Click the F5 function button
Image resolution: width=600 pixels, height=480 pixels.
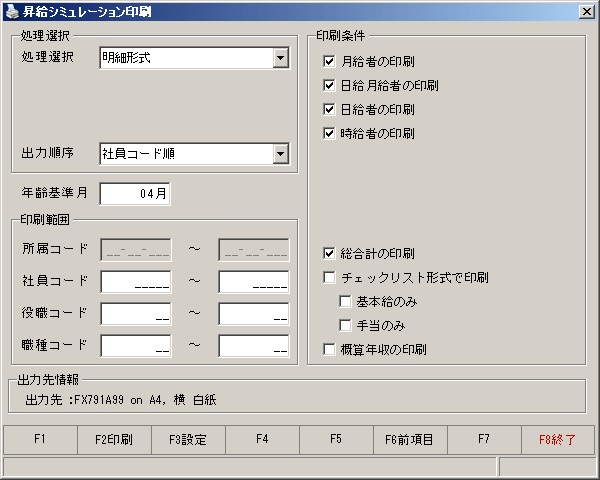point(336,439)
